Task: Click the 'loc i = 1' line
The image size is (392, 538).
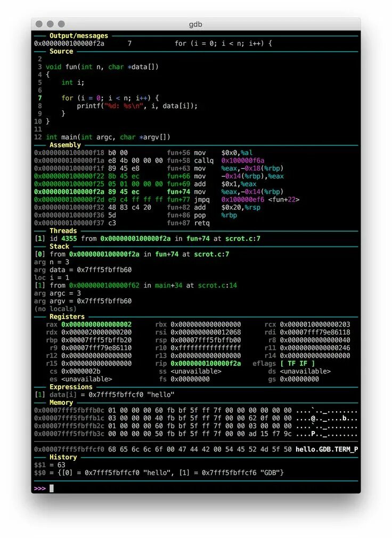Action: (x=52, y=278)
